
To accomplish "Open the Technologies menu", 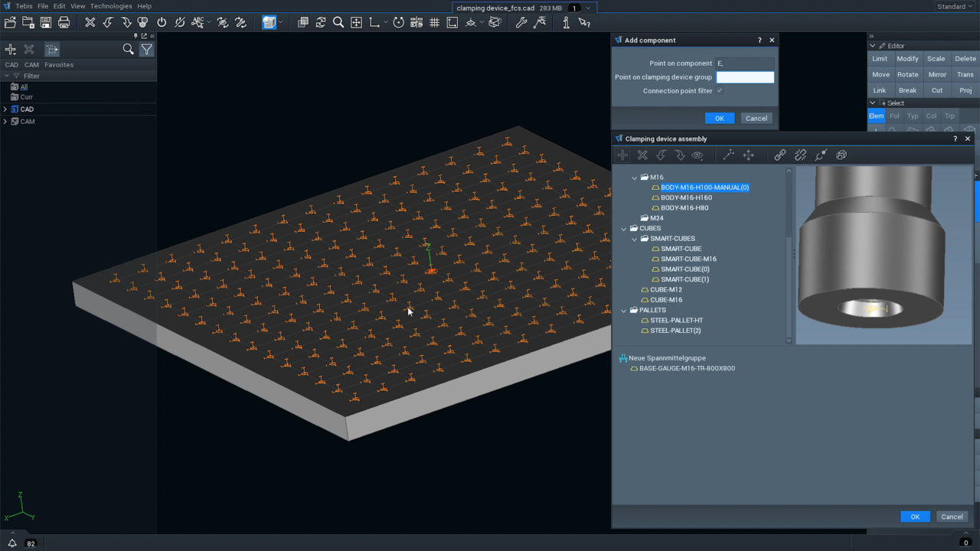I will point(111,6).
